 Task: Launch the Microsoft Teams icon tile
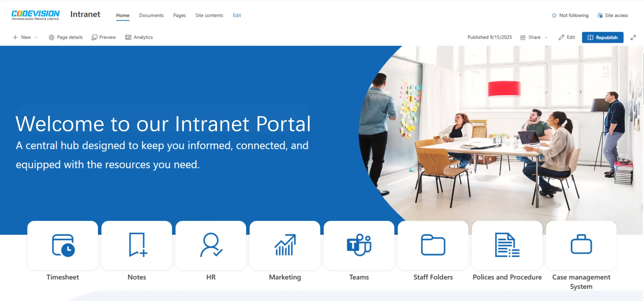359,245
